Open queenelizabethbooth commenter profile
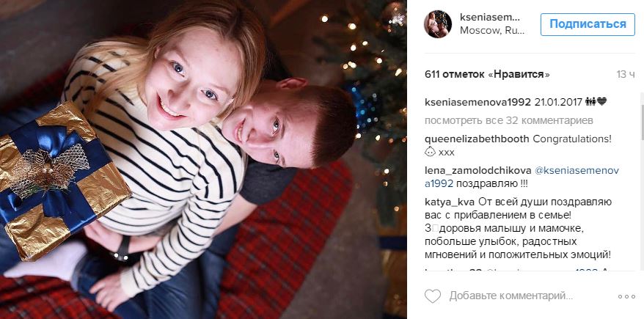The image size is (644, 319). (x=477, y=139)
